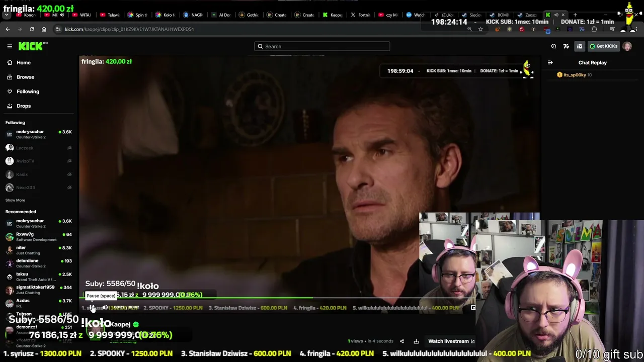This screenshot has height=362, width=644.
Task: Click the address bar URL
Action: coord(129,29)
